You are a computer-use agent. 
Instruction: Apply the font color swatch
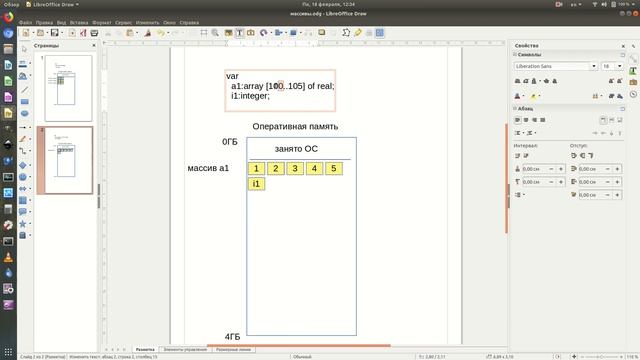pos(517,96)
